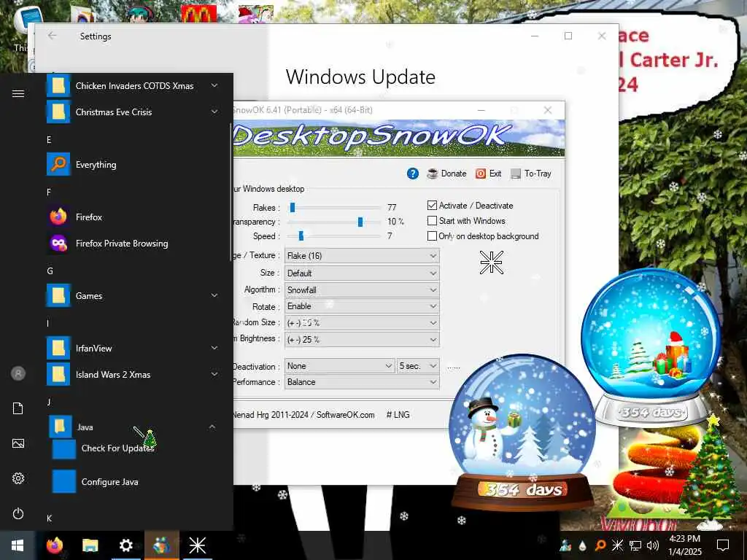Open Documents icon in Start menu sidebar

pyautogui.click(x=18, y=408)
